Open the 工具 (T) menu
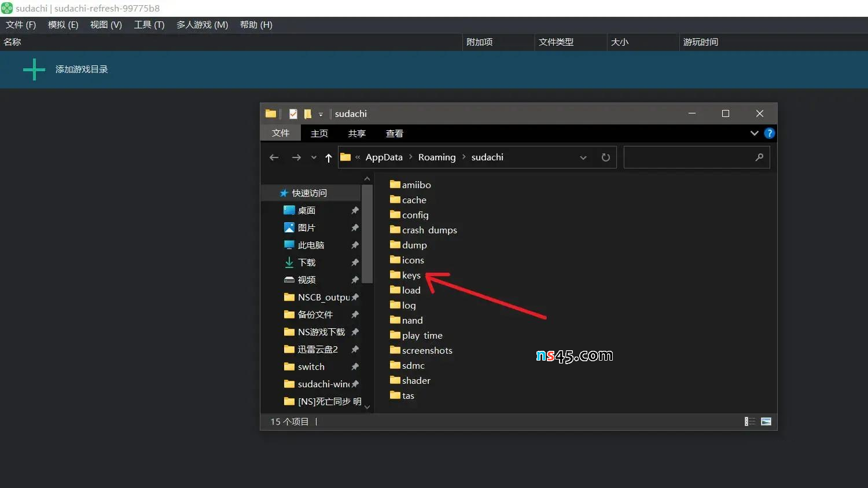Viewport: 868px width, 488px height. pos(149,25)
